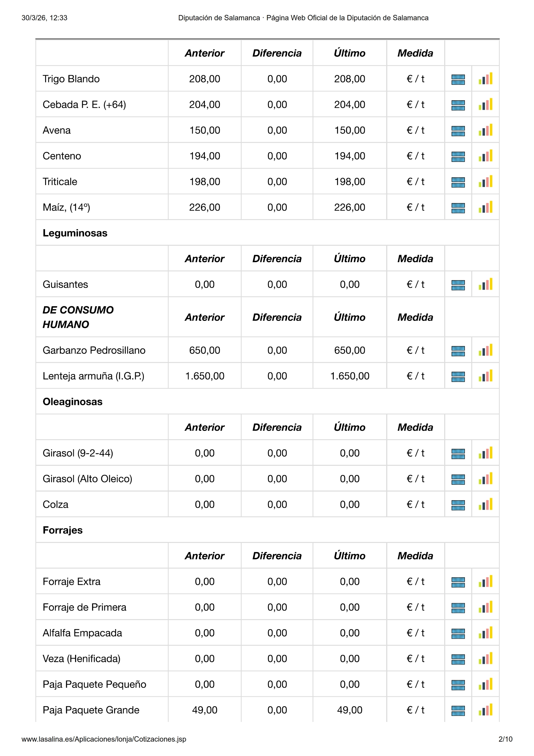Show the bar chart for Maíz, (14º)

[485, 207]
